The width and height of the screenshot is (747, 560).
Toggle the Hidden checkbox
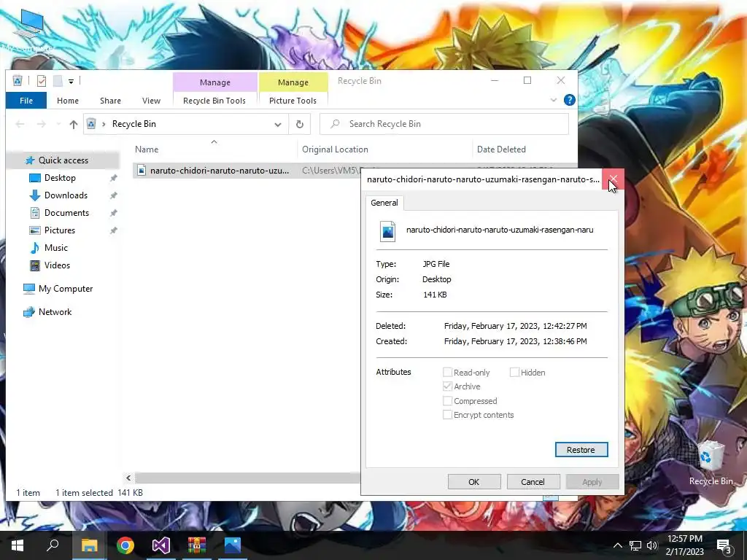point(514,373)
